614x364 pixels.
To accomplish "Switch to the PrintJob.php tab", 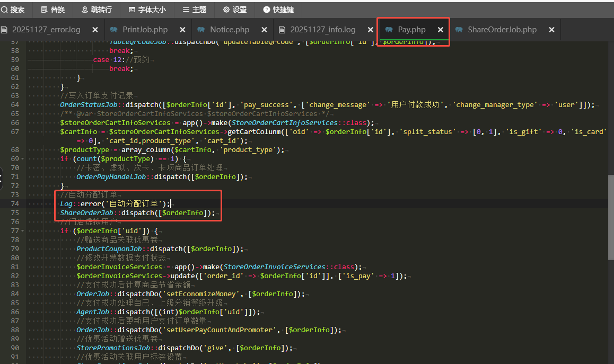I will coord(144,30).
